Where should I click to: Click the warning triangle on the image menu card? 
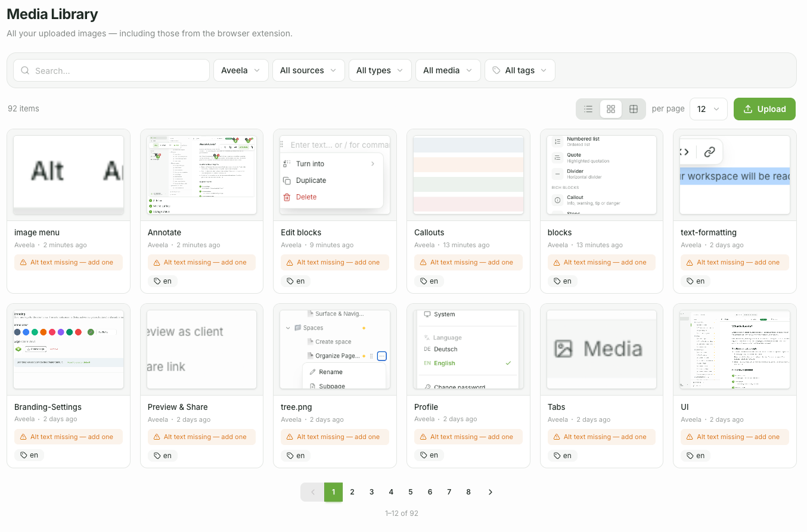point(24,262)
